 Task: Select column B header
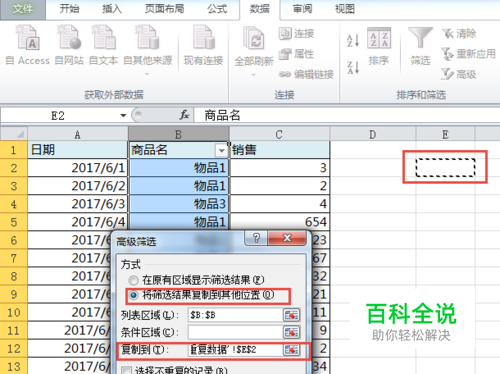[179, 134]
